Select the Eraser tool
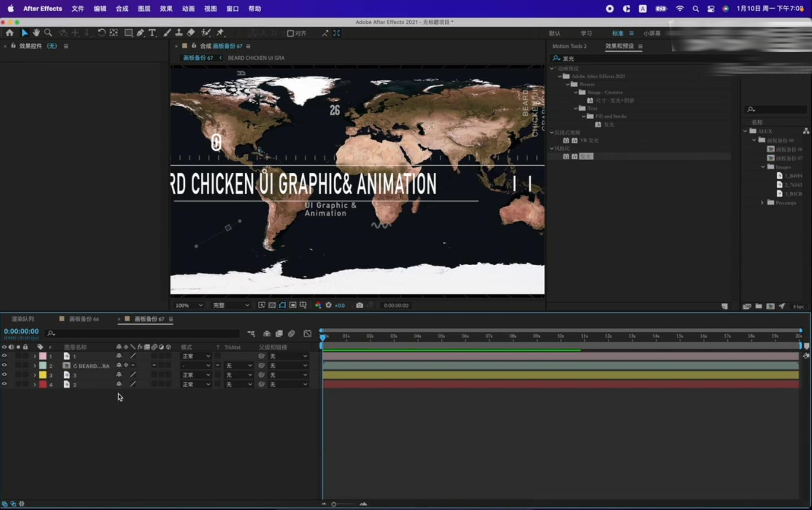Viewport: 812px width, 510px height. pos(191,33)
